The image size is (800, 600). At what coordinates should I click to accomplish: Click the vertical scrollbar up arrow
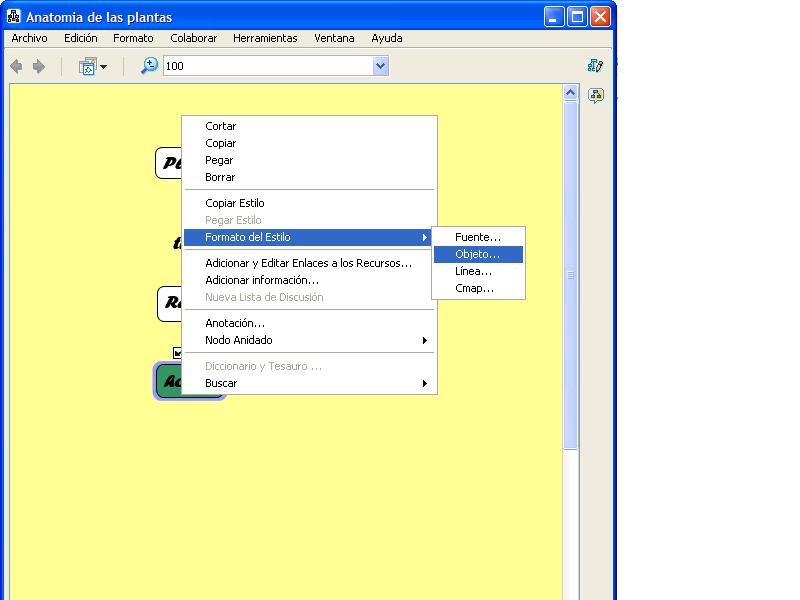(x=571, y=93)
